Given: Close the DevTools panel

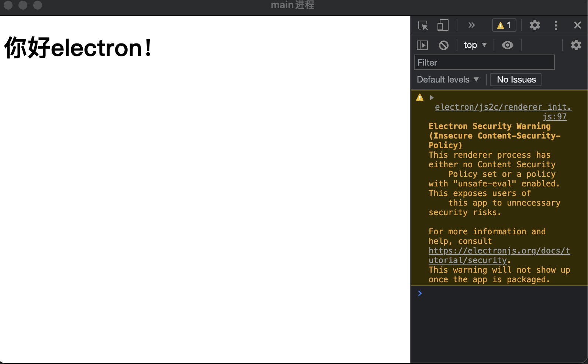Looking at the screenshot, I should (578, 25).
